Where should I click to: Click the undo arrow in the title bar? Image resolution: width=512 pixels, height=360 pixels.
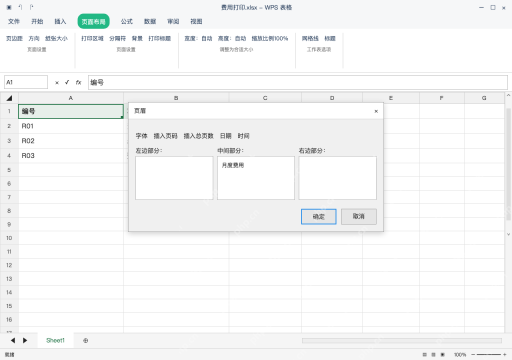20,7
